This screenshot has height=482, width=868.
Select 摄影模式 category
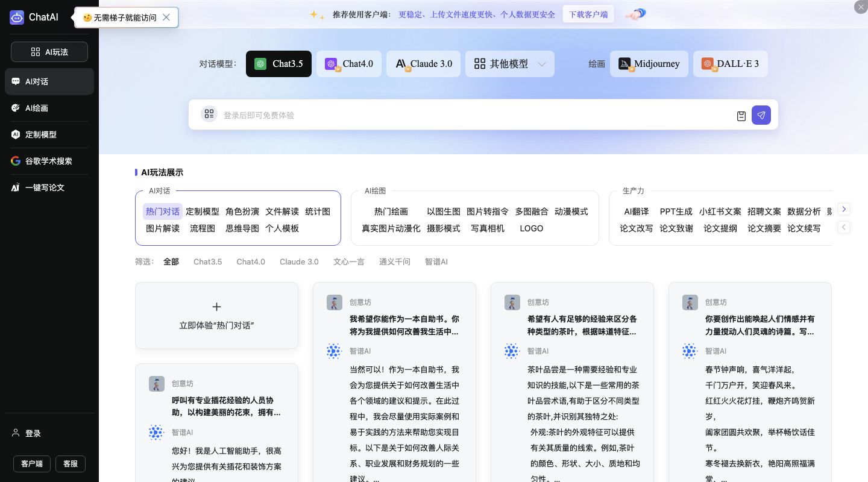pyautogui.click(x=444, y=228)
